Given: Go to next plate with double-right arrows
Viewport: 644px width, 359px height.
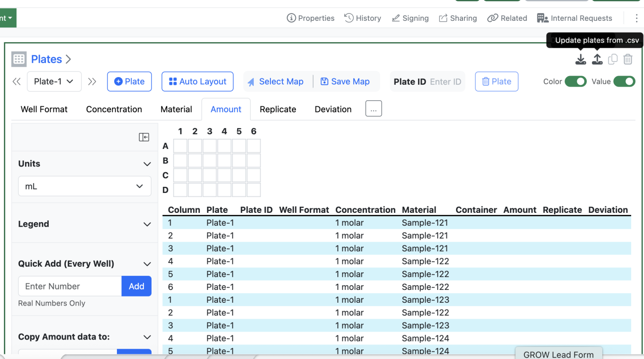Looking at the screenshot, I should (x=92, y=81).
